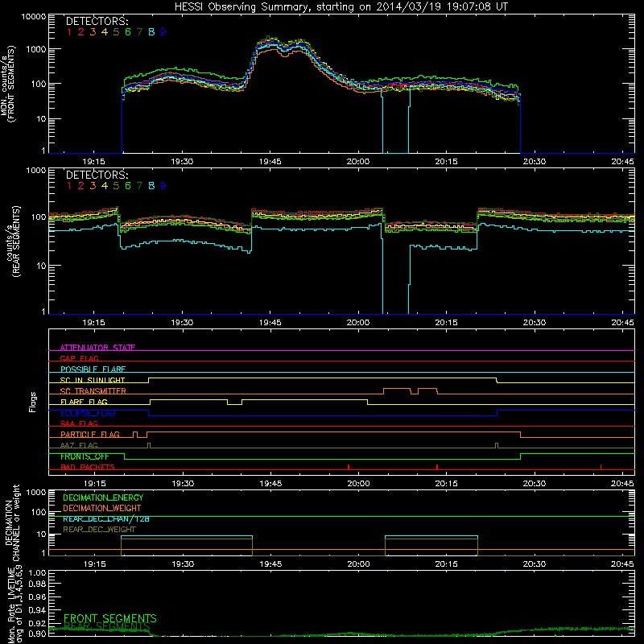Click cyan detector 8 in front segments legend
644x644 pixels.
click(x=151, y=31)
